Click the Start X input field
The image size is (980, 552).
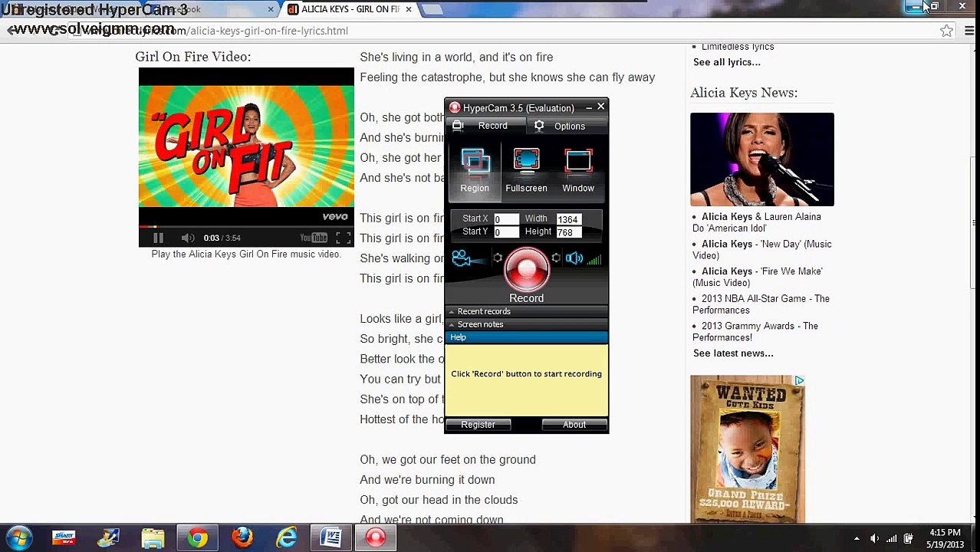(x=506, y=219)
